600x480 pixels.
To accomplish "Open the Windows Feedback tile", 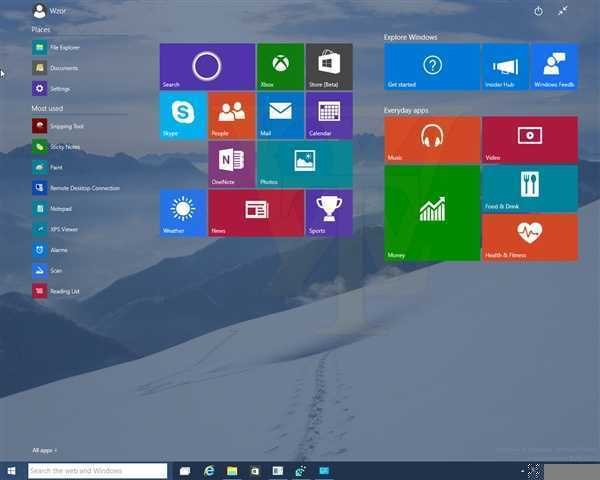I will [x=554, y=67].
